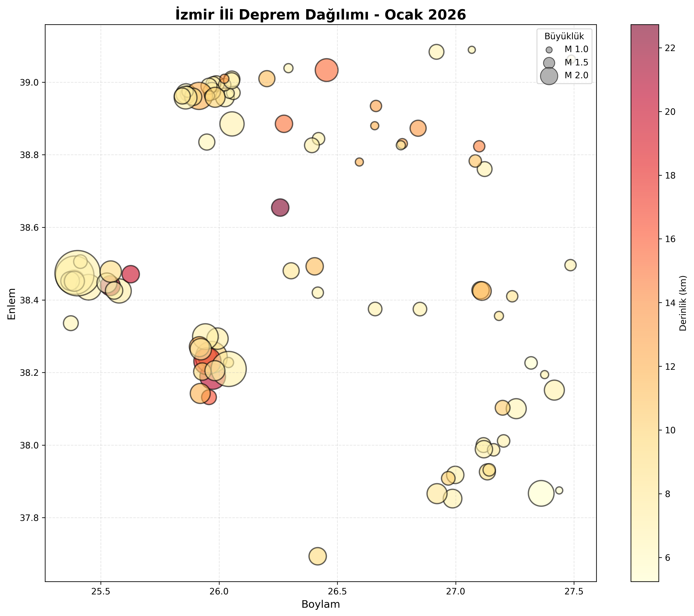This screenshot has width=694, height=616.
Task: Click the colorbar at the 20 km level
Action: pyautogui.click(x=644, y=112)
